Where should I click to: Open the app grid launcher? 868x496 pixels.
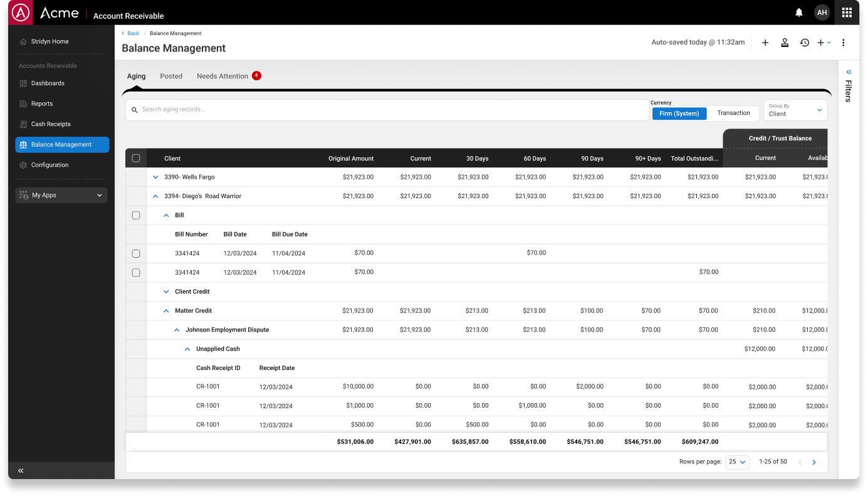click(x=847, y=13)
